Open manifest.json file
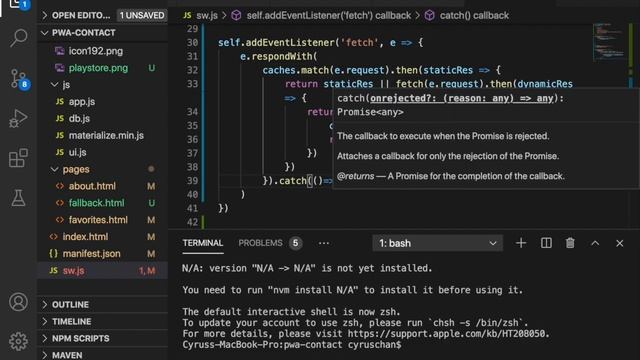Screen dimensions: 640x360 (x=91, y=253)
